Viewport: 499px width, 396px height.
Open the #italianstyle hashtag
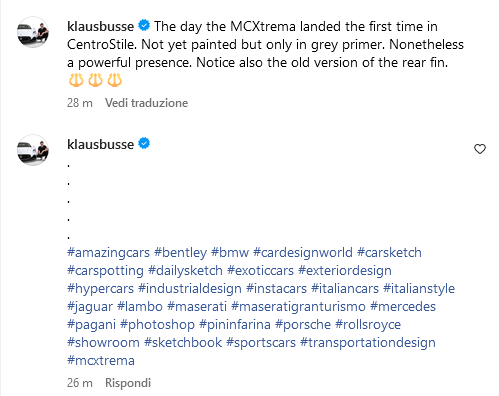pyautogui.click(x=419, y=288)
